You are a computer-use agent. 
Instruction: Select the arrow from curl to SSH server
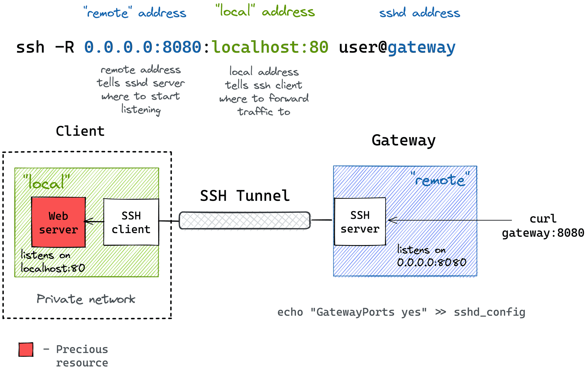coord(456,220)
